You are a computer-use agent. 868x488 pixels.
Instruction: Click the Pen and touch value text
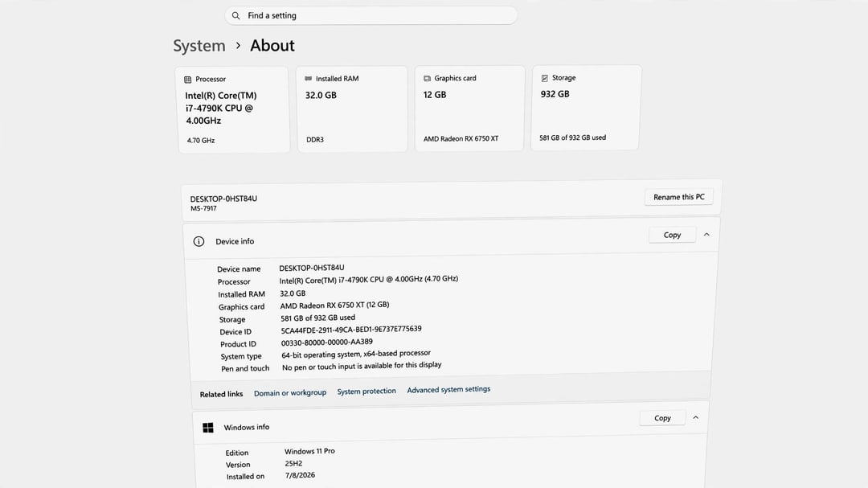362,366
